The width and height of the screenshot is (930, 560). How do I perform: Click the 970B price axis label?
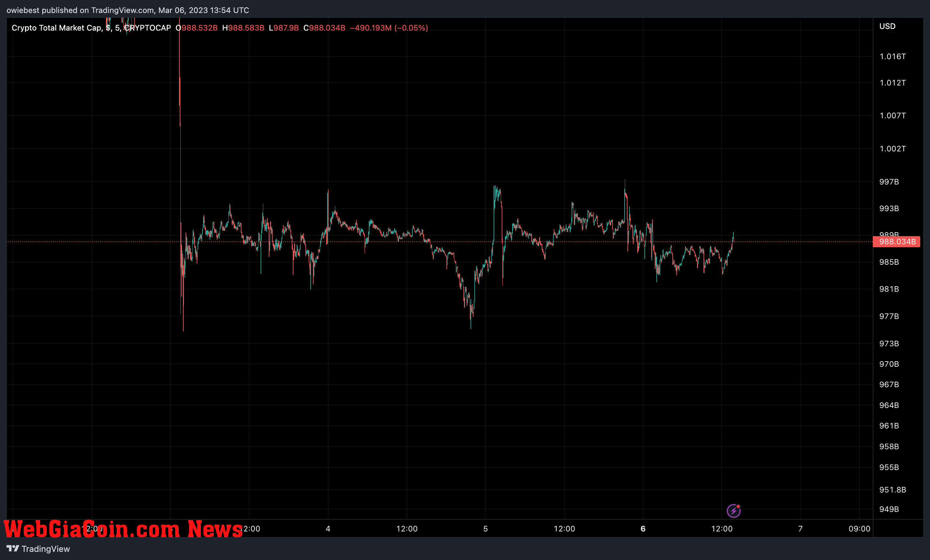(x=889, y=364)
